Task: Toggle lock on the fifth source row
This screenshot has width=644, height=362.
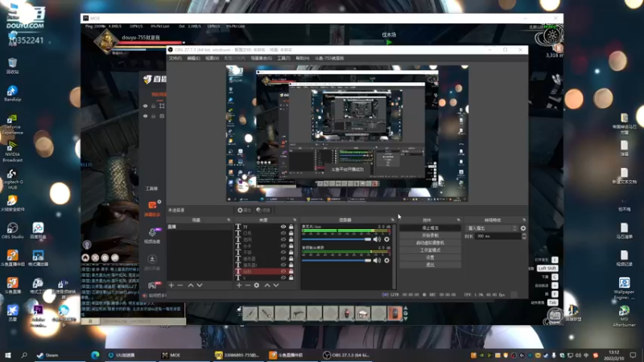Action: click(291, 252)
